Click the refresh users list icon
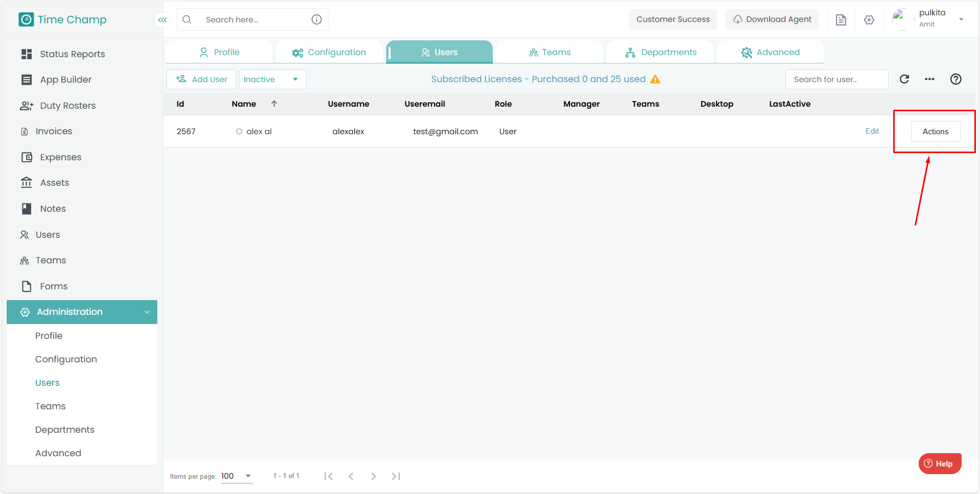980x494 pixels. point(904,79)
